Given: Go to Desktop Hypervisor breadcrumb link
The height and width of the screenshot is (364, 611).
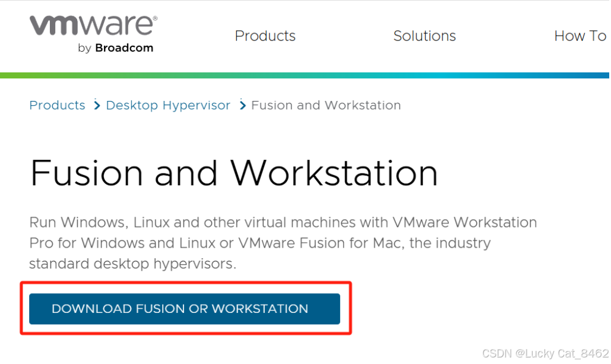Looking at the screenshot, I should click(x=168, y=105).
